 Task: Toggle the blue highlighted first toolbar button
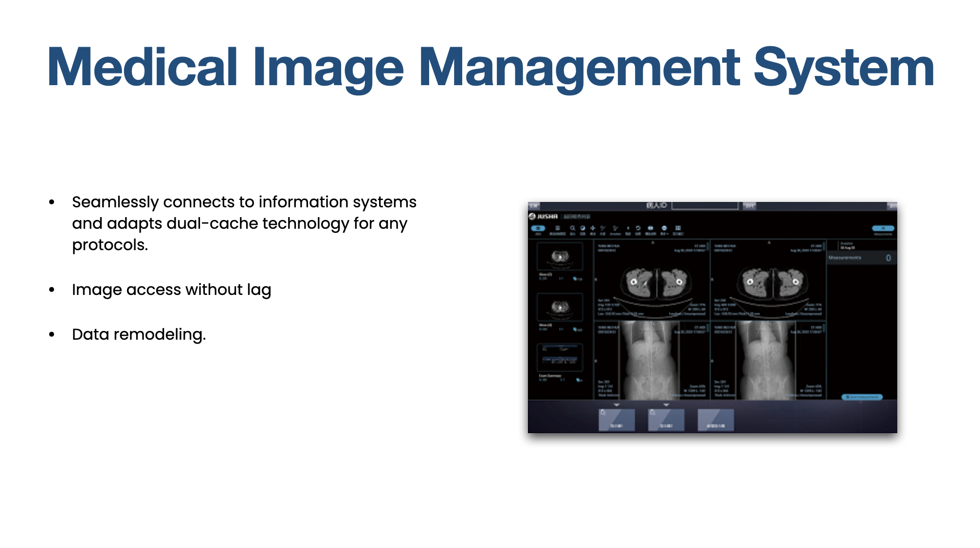click(x=538, y=228)
